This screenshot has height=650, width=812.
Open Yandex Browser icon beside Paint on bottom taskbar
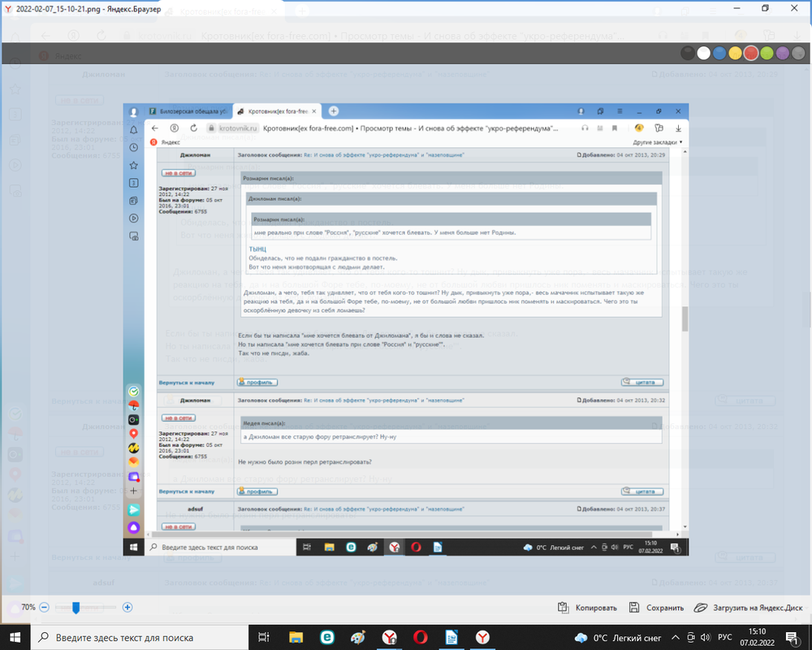(390, 638)
